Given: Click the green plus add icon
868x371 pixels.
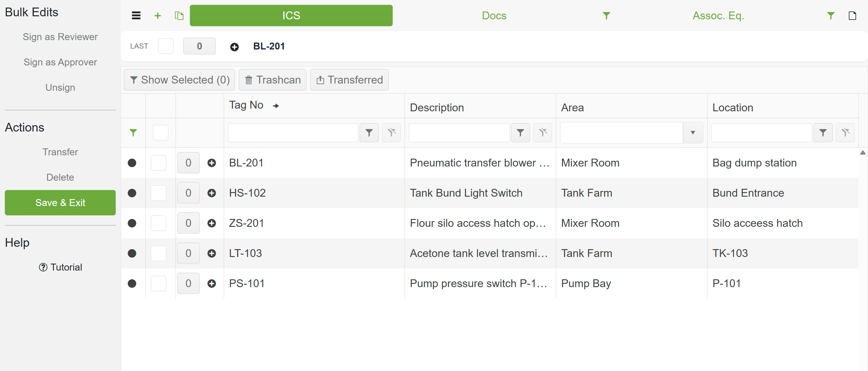Looking at the screenshot, I should pos(157,15).
